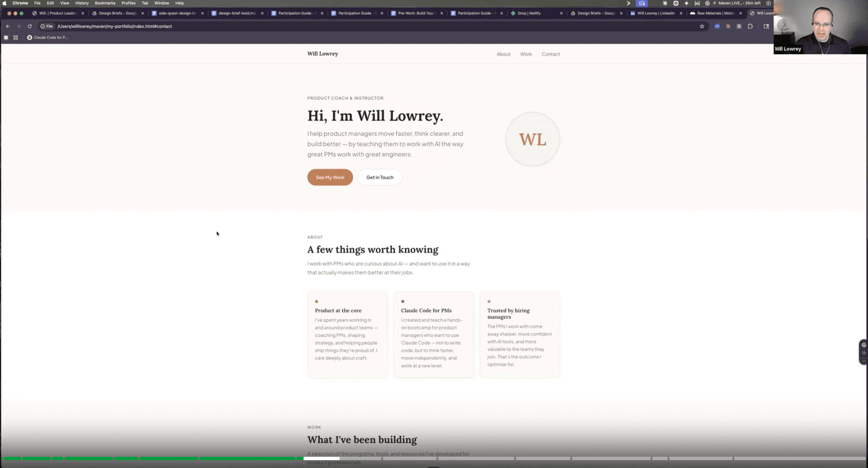The image size is (868, 468).
Task: Go to the Contact nav link
Action: [x=550, y=54]
